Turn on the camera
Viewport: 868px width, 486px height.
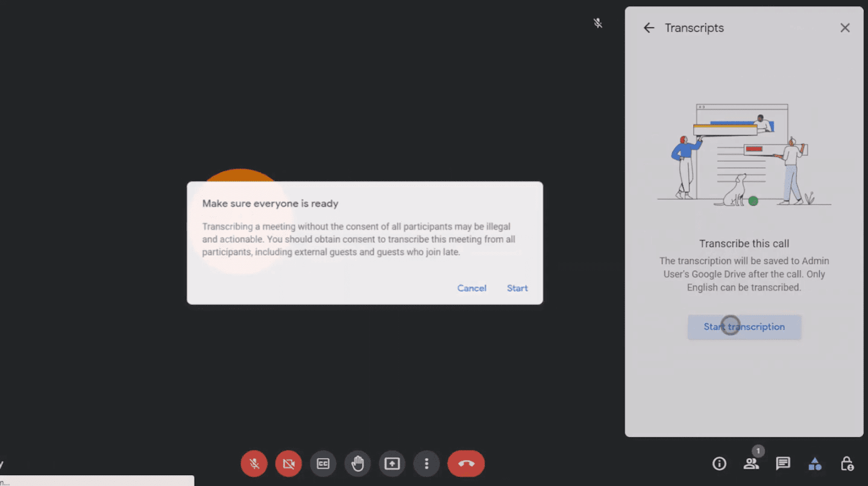(x=289, y=464)
